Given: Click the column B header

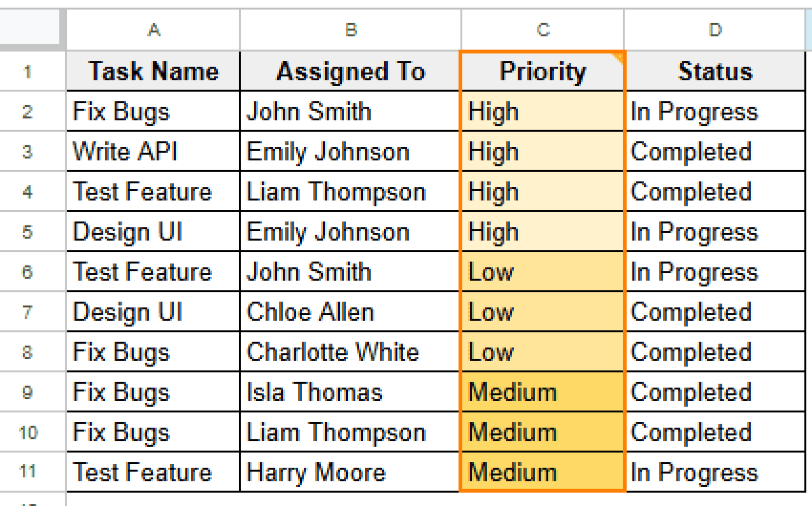Looking at the screenshot, I should pos(351,30).
